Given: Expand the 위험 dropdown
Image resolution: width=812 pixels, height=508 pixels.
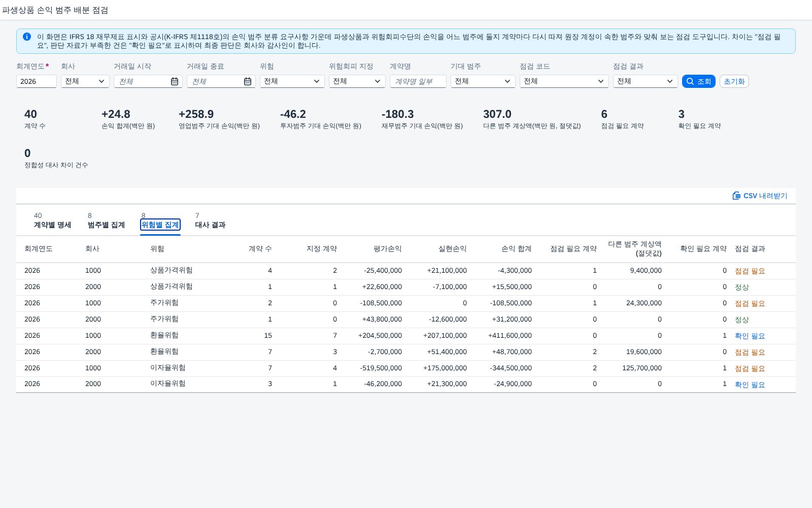Looking at the screenshot, I should 292,81.
